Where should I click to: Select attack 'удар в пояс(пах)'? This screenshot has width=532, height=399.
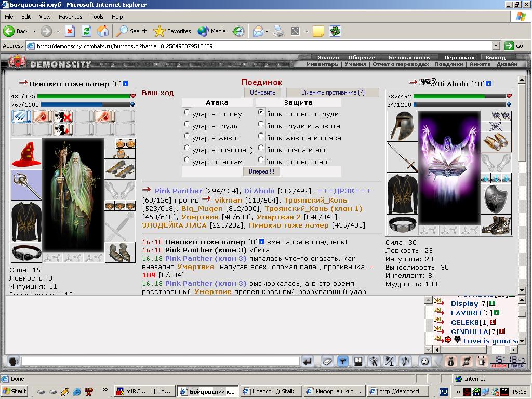187,147
